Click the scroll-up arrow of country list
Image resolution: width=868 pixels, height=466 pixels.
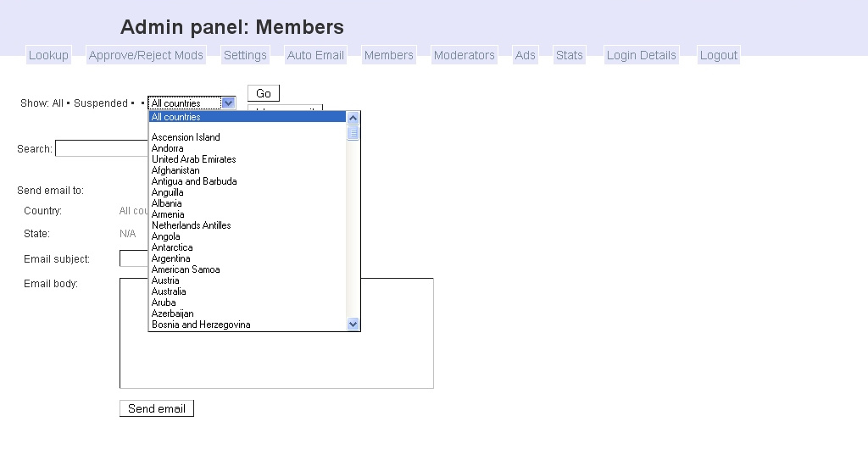(x=353, y=118)
